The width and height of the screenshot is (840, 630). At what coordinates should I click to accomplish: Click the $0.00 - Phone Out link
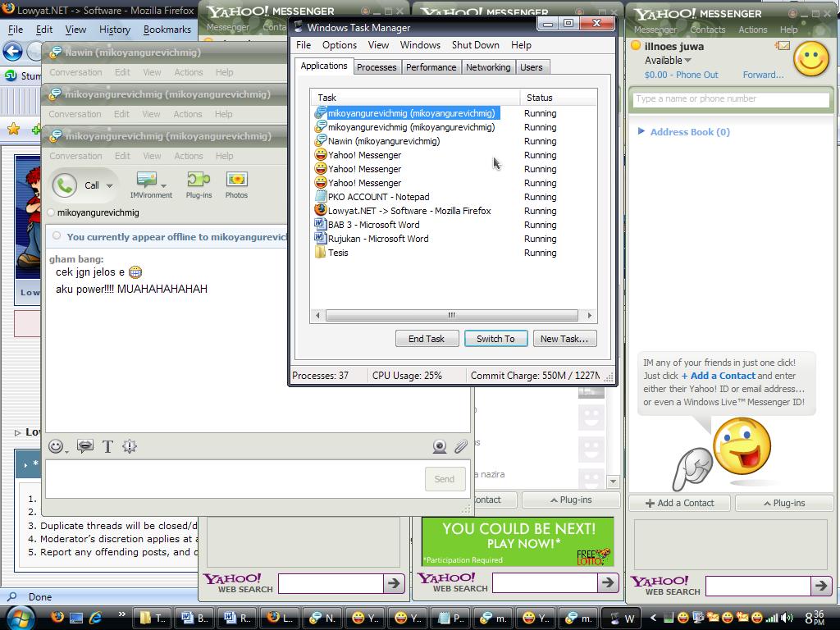click(681, 75)
